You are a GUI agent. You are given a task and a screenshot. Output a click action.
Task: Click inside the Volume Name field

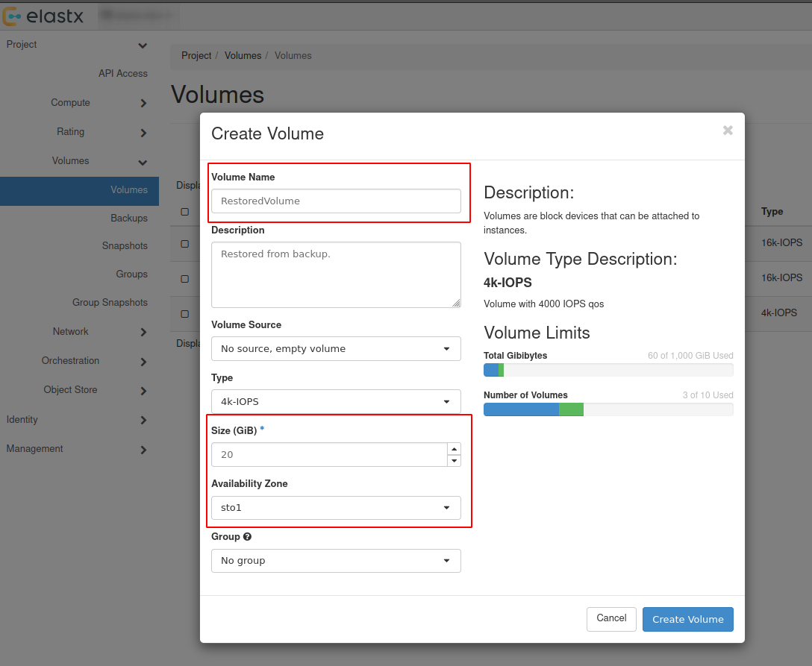tap(336, 201)
